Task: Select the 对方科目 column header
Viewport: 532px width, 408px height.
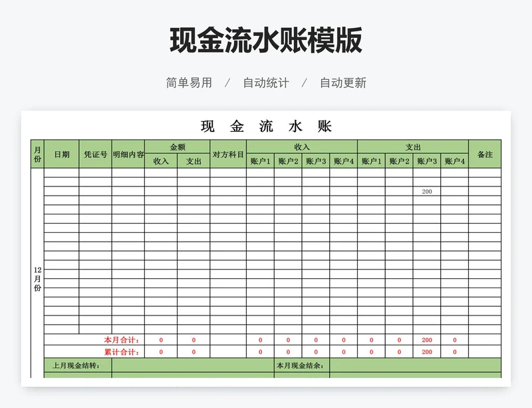Action: click(x=228, y=154)
